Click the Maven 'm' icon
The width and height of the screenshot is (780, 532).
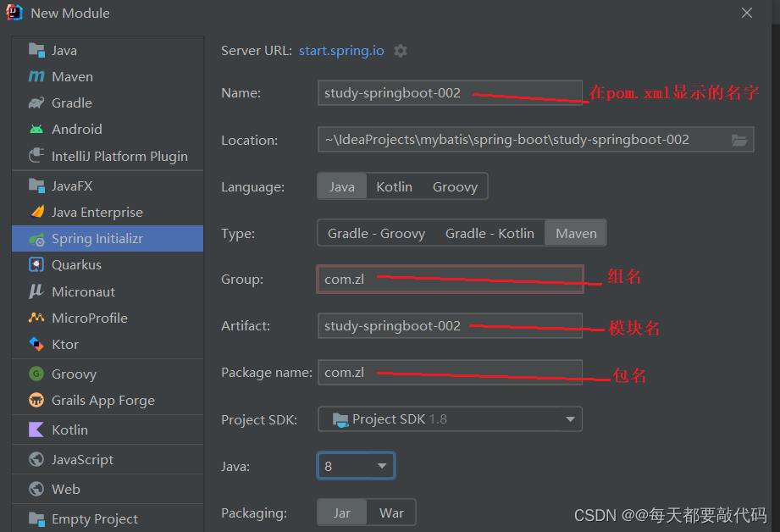click(36, 76)
